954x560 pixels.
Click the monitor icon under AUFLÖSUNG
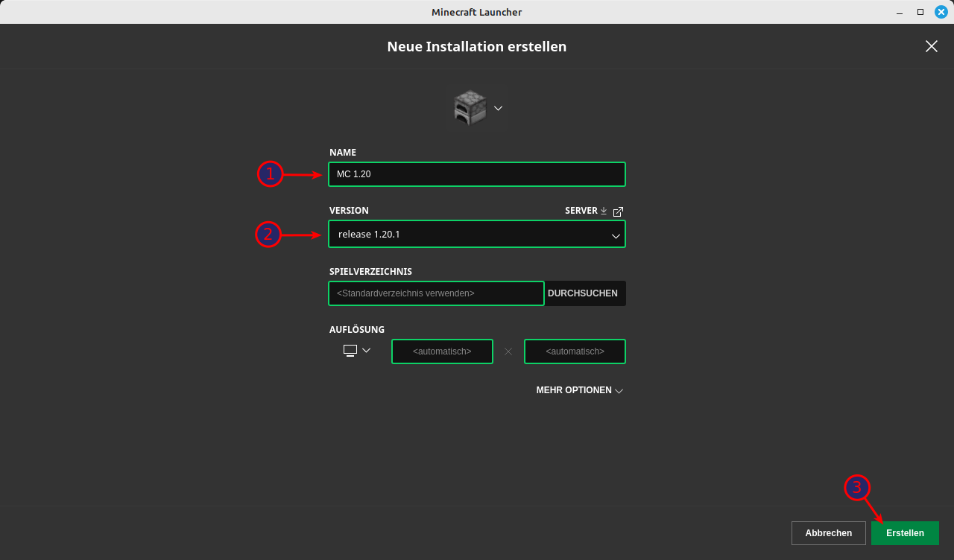350,350
